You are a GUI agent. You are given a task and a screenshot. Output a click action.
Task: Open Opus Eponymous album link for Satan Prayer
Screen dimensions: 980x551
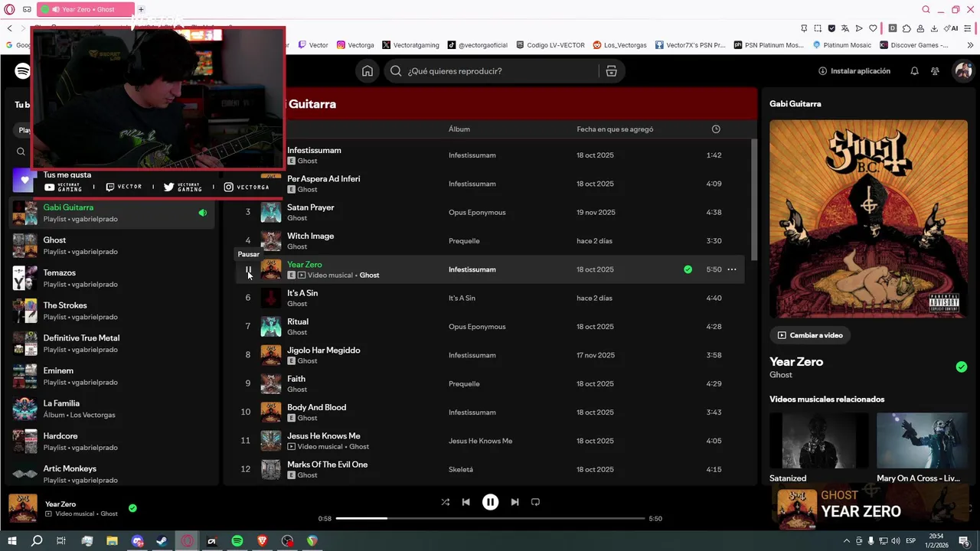pos(477,213)
